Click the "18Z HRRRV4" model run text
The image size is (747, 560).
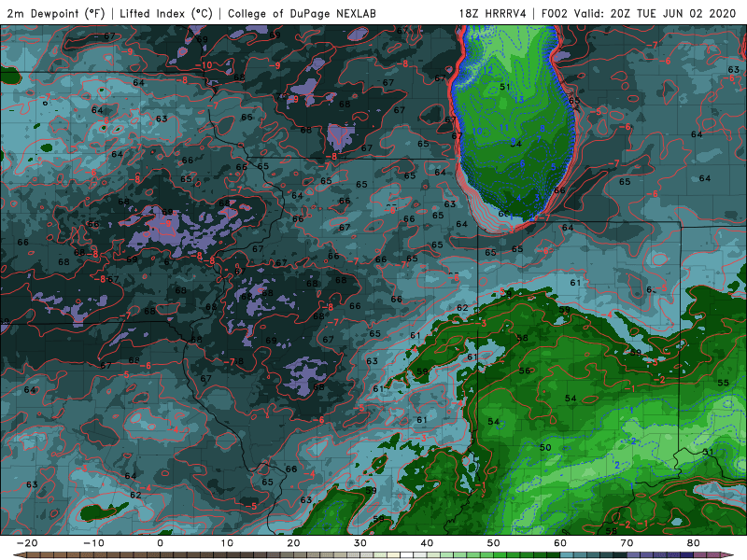[x=492, y=13]
